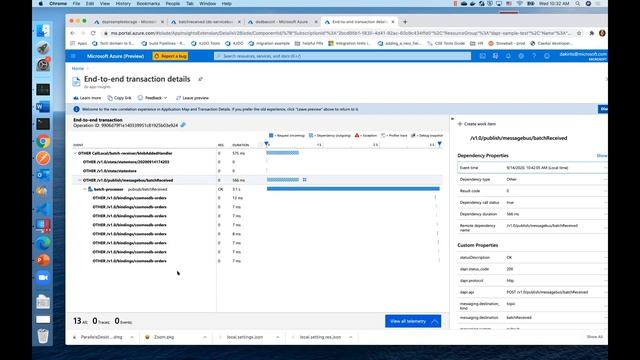Select the Dependency duration property row
Viewport: 640px width, 360px height.
pos(532,214)
